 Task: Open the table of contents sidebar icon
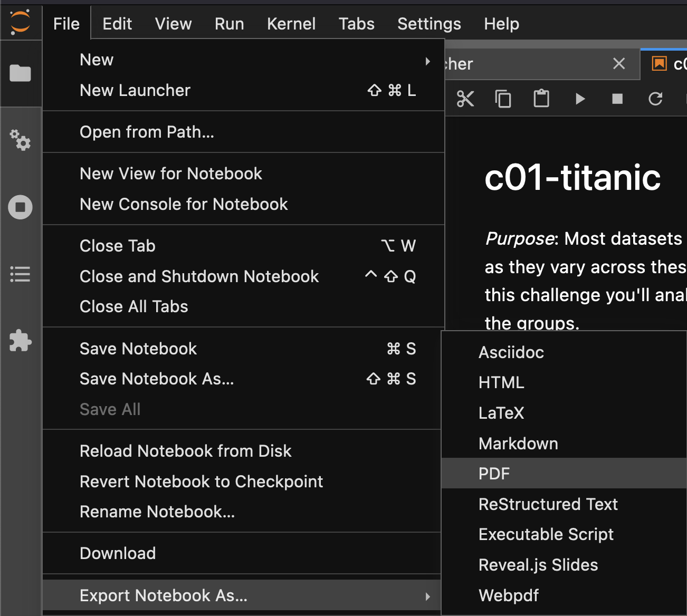(20, 274)
